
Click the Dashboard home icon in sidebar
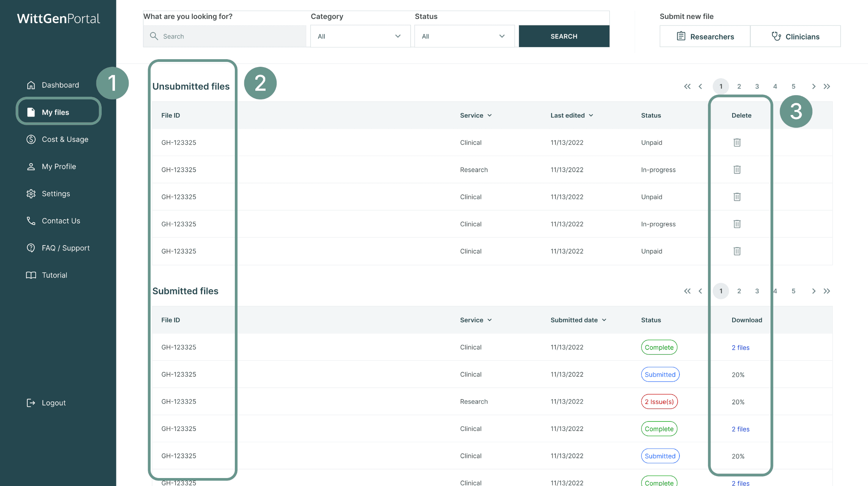coord(31,85)
